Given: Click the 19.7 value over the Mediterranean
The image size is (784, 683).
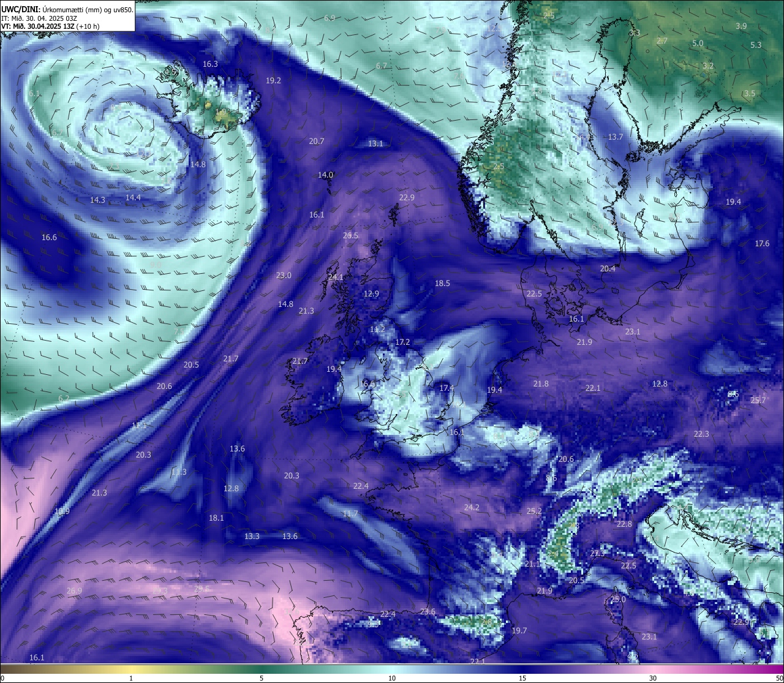Looking at the screenshot, I should click(x=519, y=630).
